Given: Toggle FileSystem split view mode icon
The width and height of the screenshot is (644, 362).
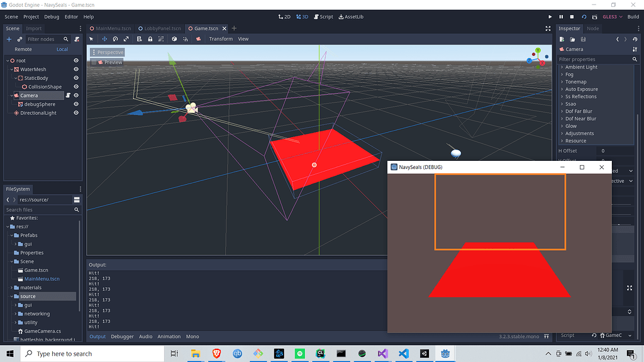Looking at the screenshot, I should pyautogui.click(x=77, y=200).
